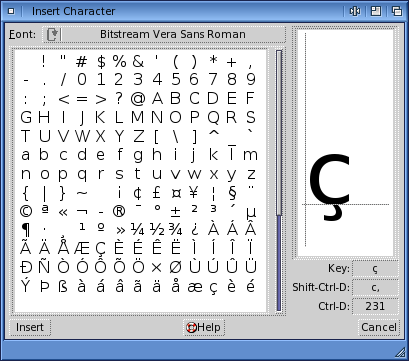Viewport: 409px width, 361px height.
Task: Pick the pound £ currency symbol
Action: (156, 192)
